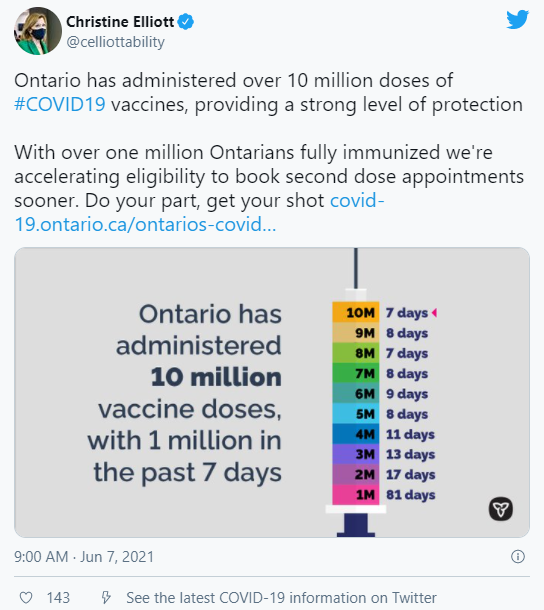Open the @celliottability handle
Image resolution: width=544 pixels, height=610 pixels.
[x=116, y=42]
